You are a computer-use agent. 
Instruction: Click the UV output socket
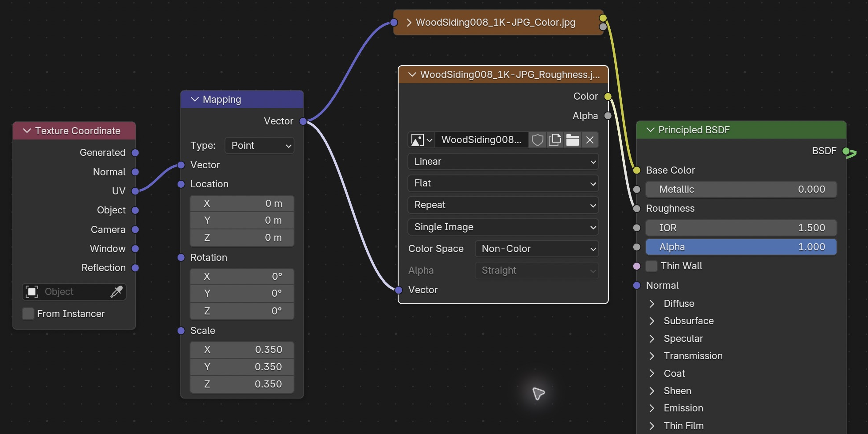[x=136, y=191]
